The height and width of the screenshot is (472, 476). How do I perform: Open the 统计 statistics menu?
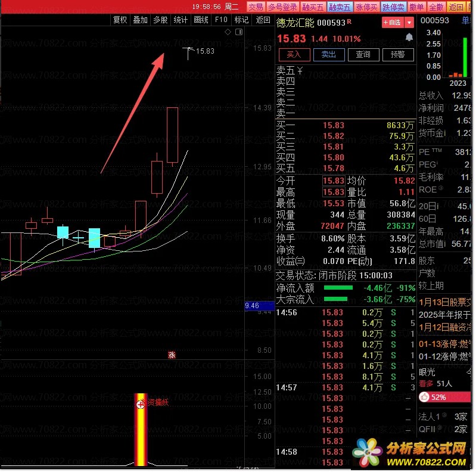click(x=181, y=20)
